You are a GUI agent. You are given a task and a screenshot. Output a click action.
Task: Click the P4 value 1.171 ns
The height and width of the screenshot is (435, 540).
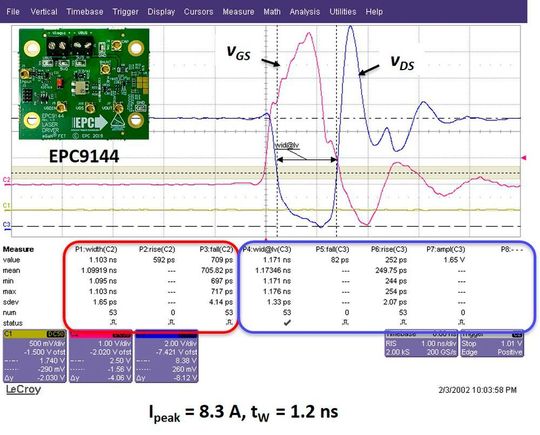tap(277, 260)
